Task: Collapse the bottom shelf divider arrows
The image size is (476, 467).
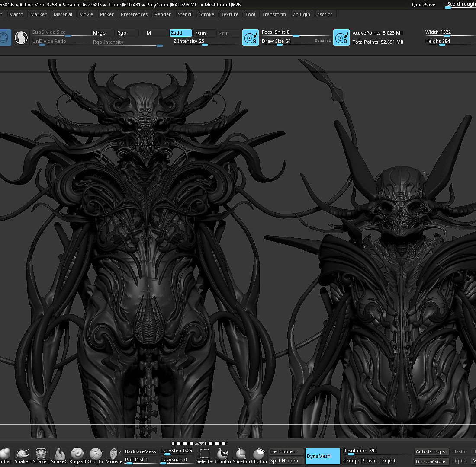Action: coord(199,444)
